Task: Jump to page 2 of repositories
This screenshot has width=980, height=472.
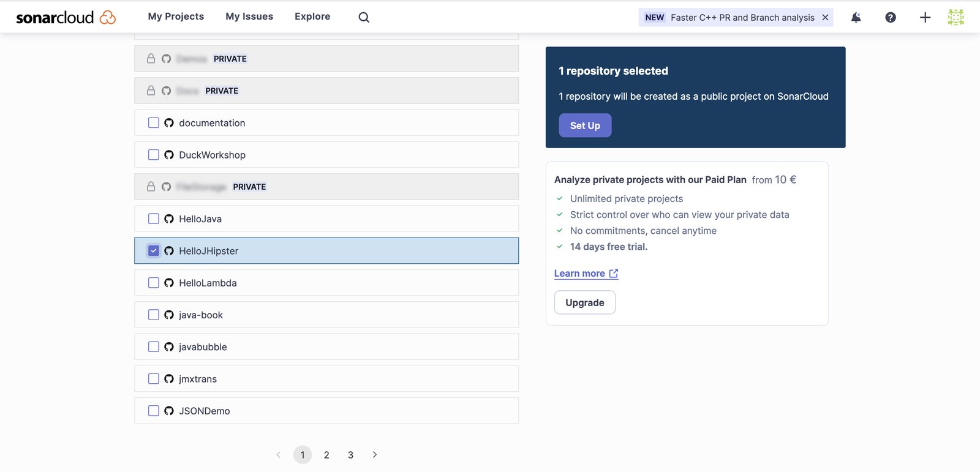Action: [326, 455]
